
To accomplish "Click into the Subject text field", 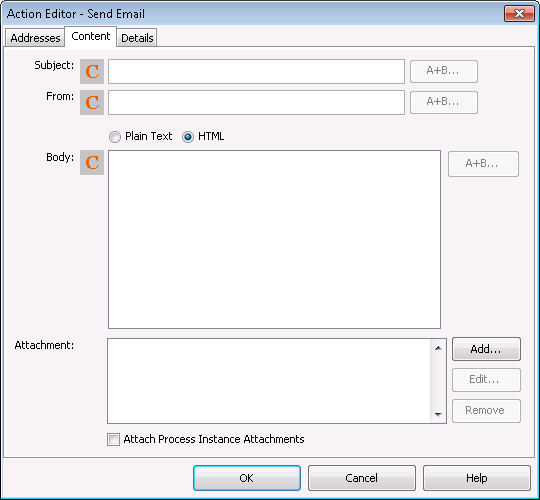I will 256,71.
